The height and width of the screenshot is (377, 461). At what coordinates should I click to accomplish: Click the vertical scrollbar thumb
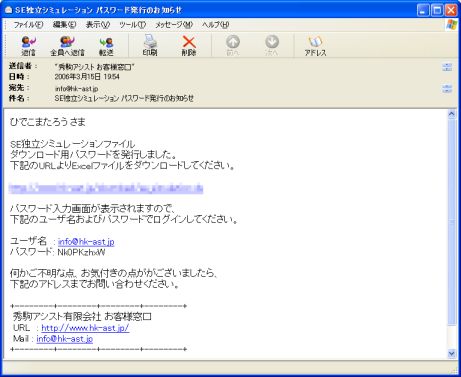tap(452, 222)
